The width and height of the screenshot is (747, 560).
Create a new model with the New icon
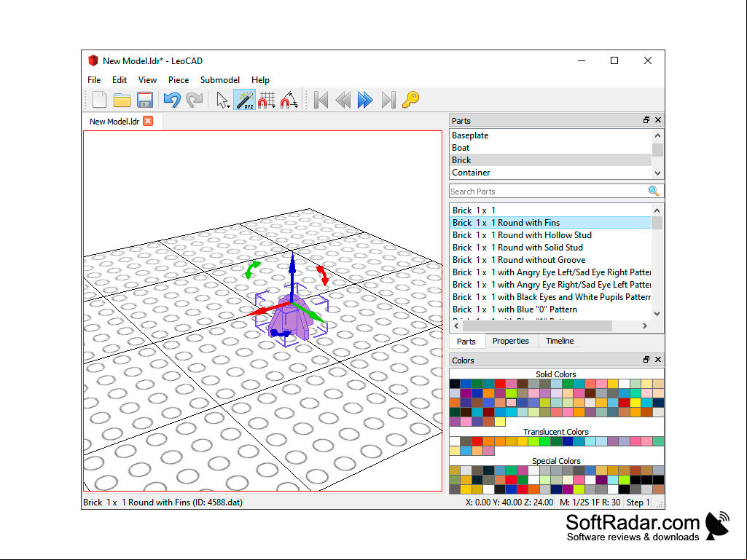[99, 100]
